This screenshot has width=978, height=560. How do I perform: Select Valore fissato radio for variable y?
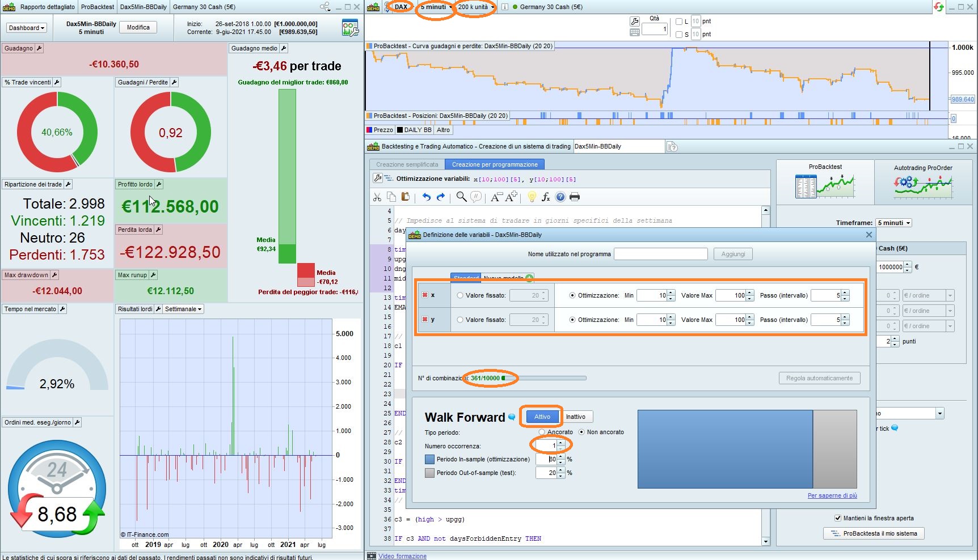tap(460, 320)
